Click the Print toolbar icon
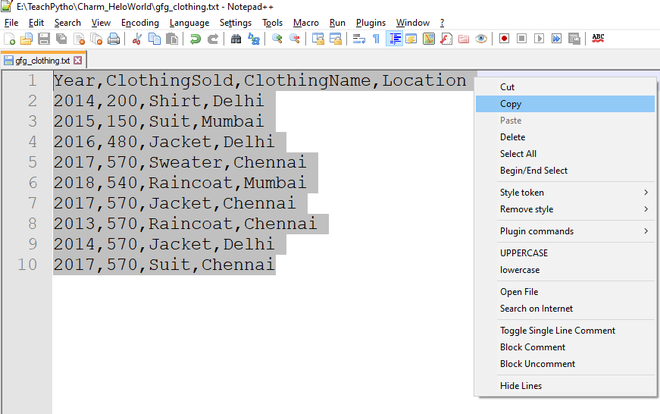The height and width of the screenshot is (414, 660). pos(113,39)
